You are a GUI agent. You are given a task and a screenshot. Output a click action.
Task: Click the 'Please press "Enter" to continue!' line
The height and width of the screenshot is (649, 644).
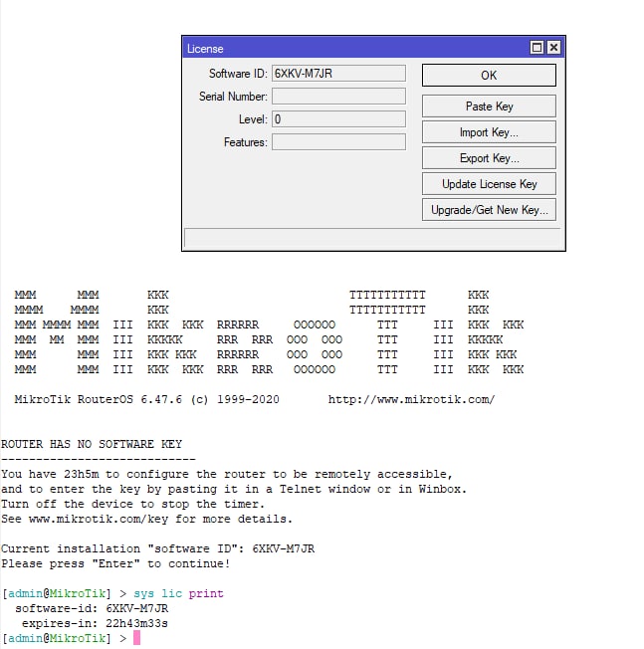115,563
